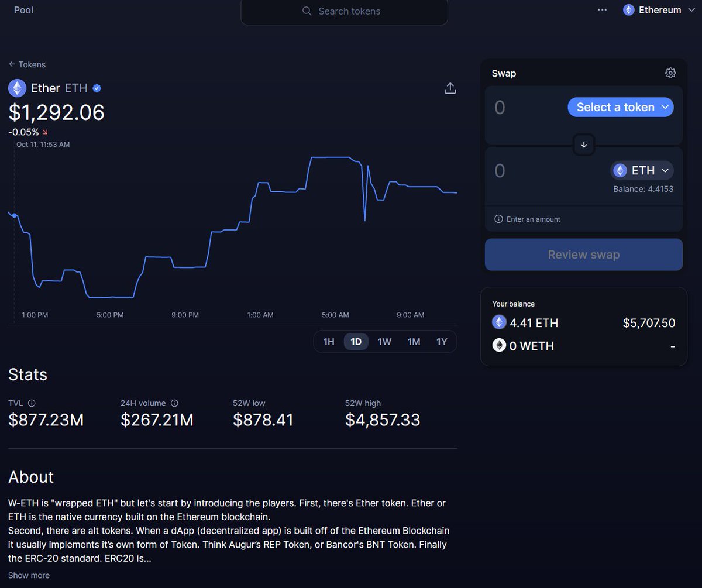Screen dimensions: 702x588
Task: Click the ETH icon in Your balance
Action: [x=499, y=322]
